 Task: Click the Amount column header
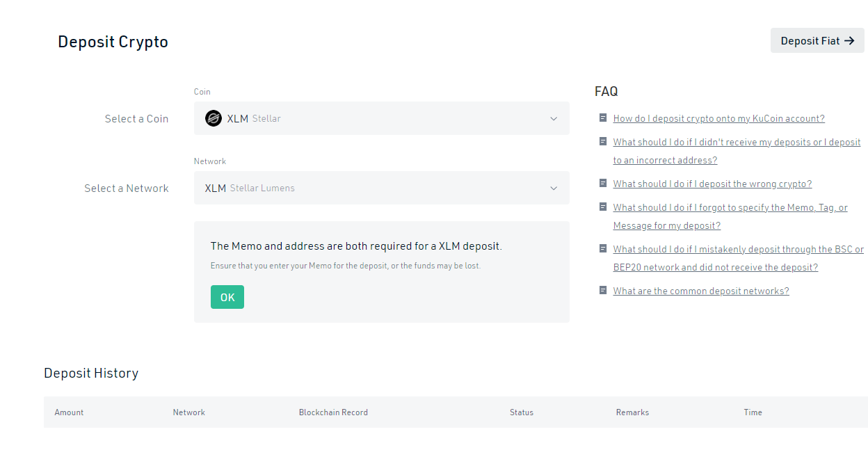(69, 412)
